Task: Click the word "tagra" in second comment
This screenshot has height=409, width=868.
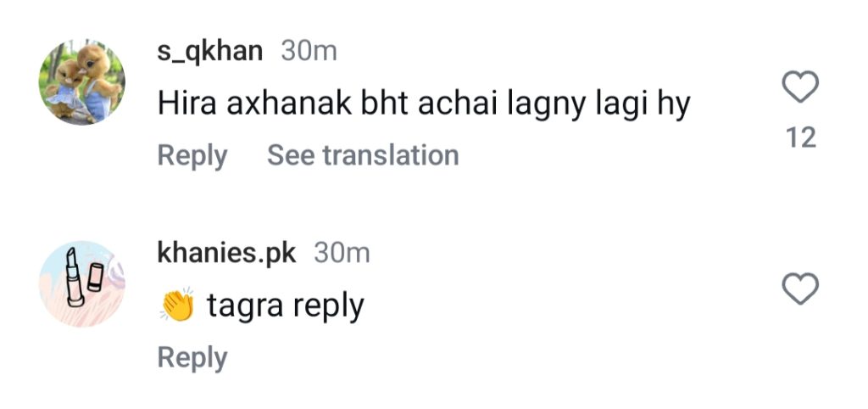Action: point(246,306)
